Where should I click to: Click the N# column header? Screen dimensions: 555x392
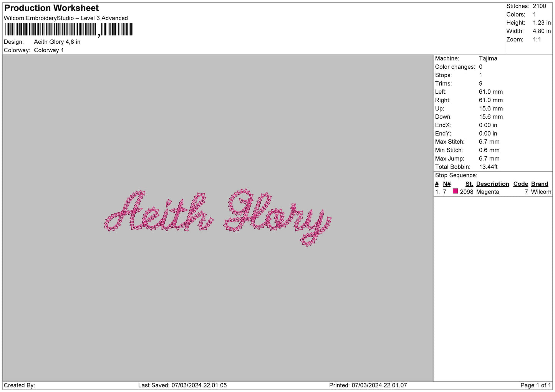[447, 184]
